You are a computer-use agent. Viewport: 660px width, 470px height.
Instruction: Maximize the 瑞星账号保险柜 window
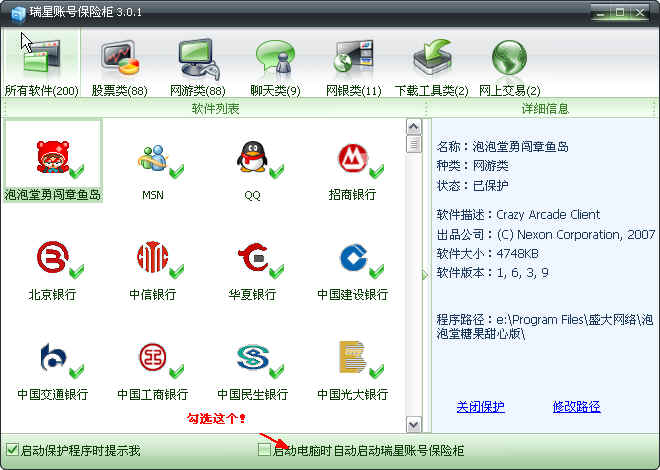(x=620, y=13)
